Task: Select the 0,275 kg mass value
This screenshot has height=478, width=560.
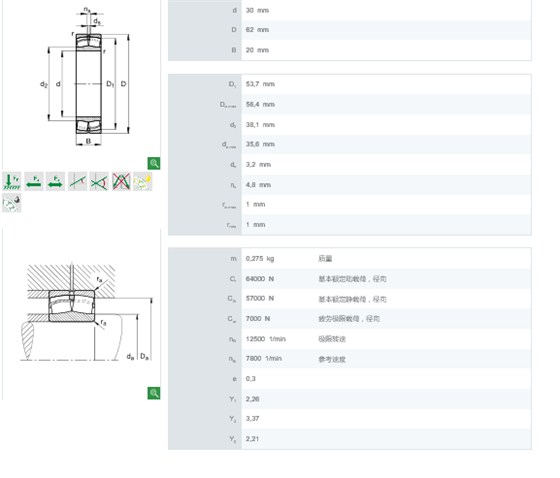Action: [x=260, y=259]
